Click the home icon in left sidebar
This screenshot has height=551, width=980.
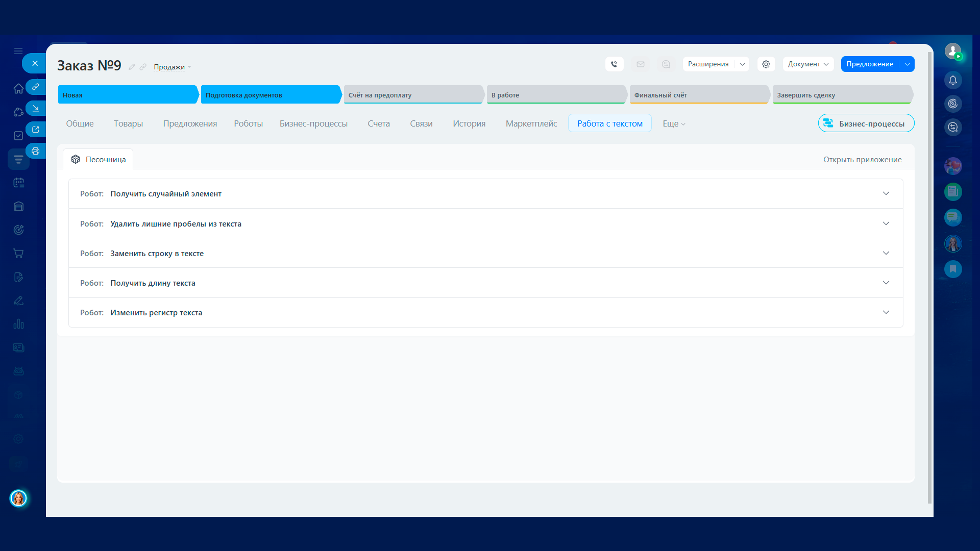(x=18, y=88)
